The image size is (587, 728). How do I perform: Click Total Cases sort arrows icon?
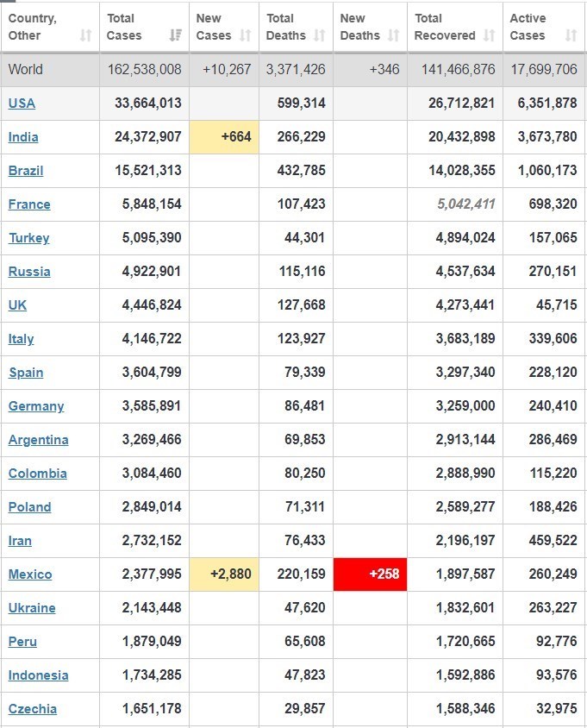click(x=176, y=35)
